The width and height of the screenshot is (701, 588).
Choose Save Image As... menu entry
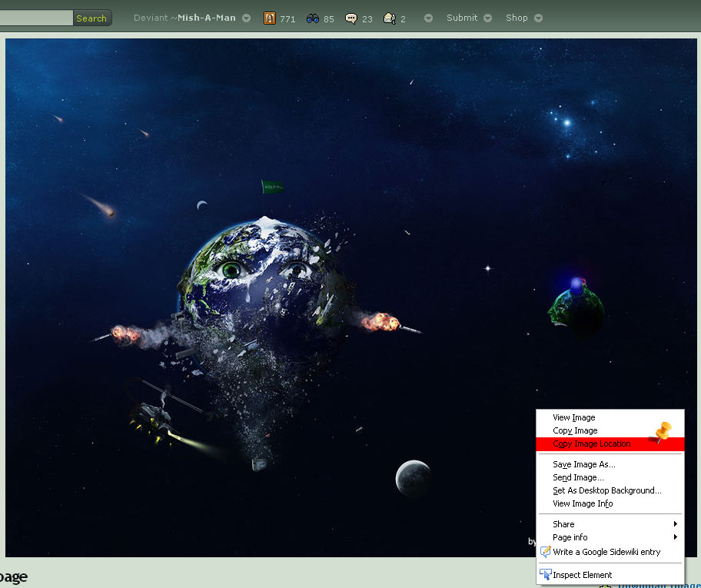610,464
